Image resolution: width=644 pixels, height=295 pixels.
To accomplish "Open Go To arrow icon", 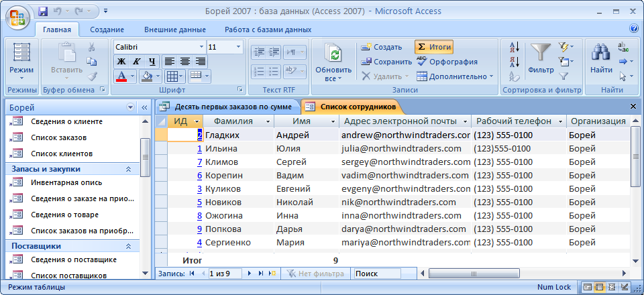I will (625, 62).
